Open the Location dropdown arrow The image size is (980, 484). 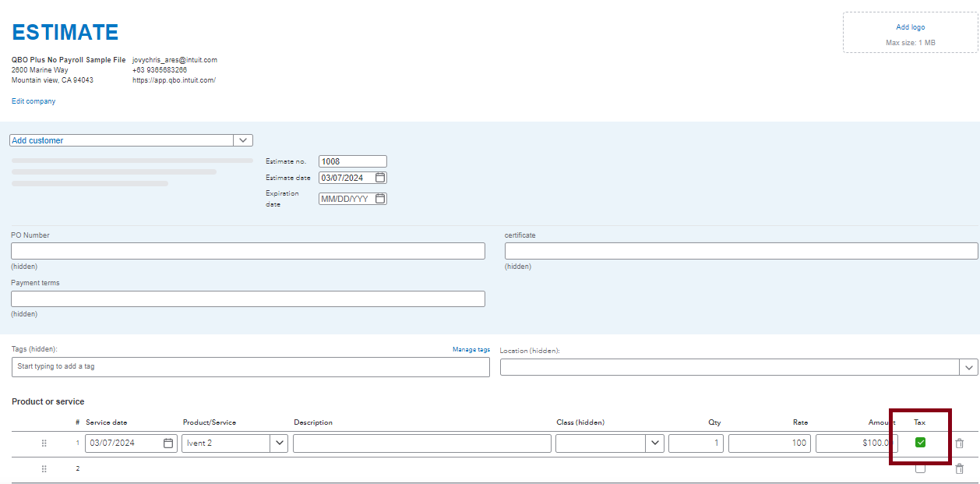pyautogui.click(x=969, y=367)
